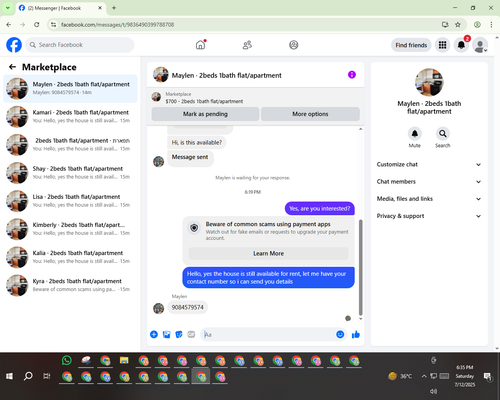
Task: Open Windows taskbar search
Action: (x=28, y=376)
